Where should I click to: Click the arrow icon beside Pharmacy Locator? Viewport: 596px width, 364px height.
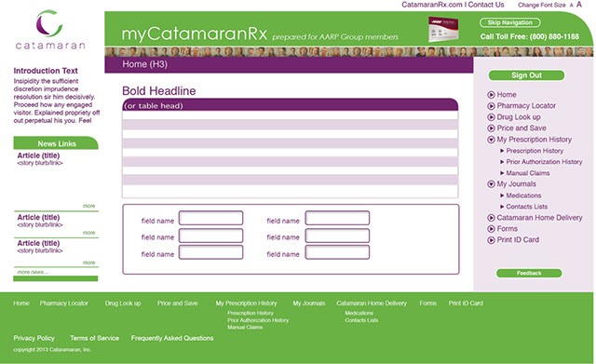click(x=491, y=106)
